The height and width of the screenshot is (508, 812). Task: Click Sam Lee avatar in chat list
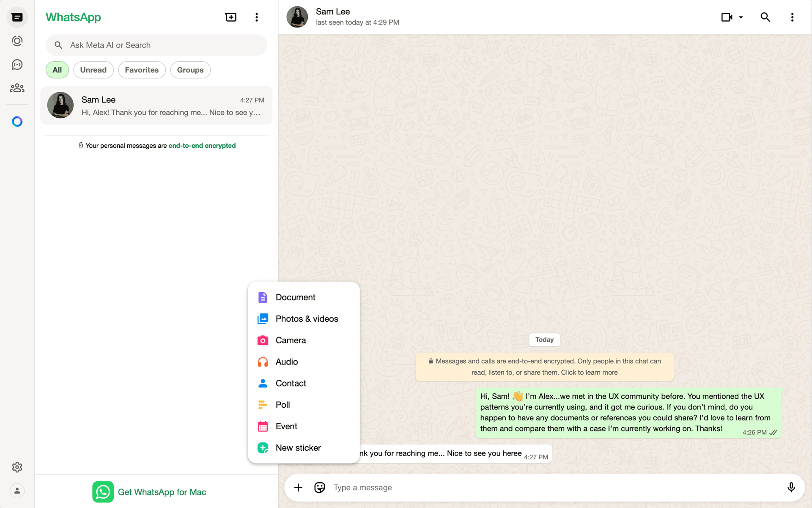(60, 105)
